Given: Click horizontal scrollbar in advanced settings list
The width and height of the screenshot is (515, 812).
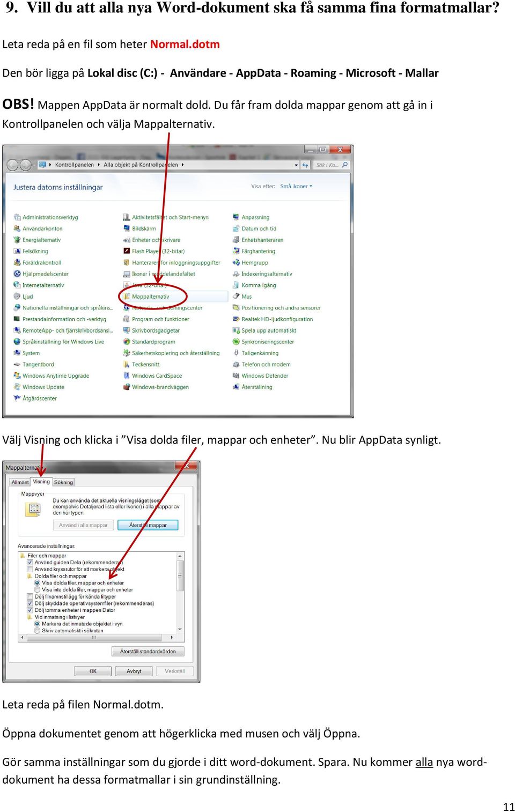Looking at the screenshot, I should [94, 638].
